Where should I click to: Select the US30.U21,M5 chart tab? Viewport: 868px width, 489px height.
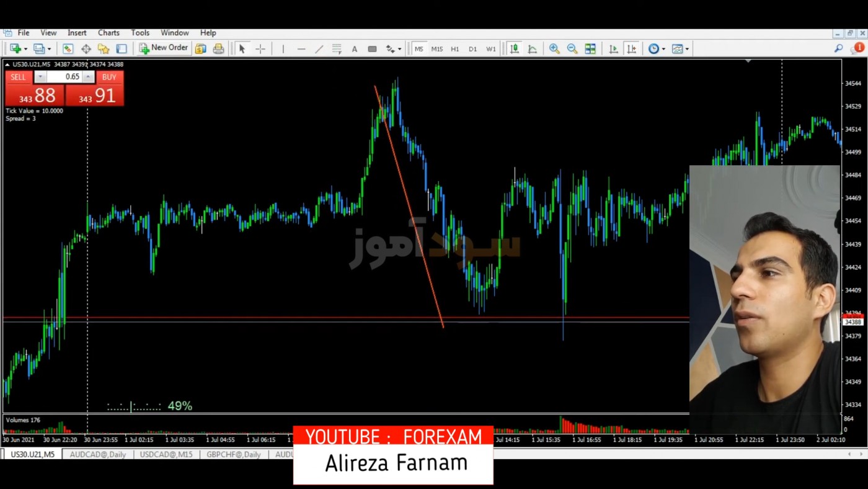pos(32,454)
